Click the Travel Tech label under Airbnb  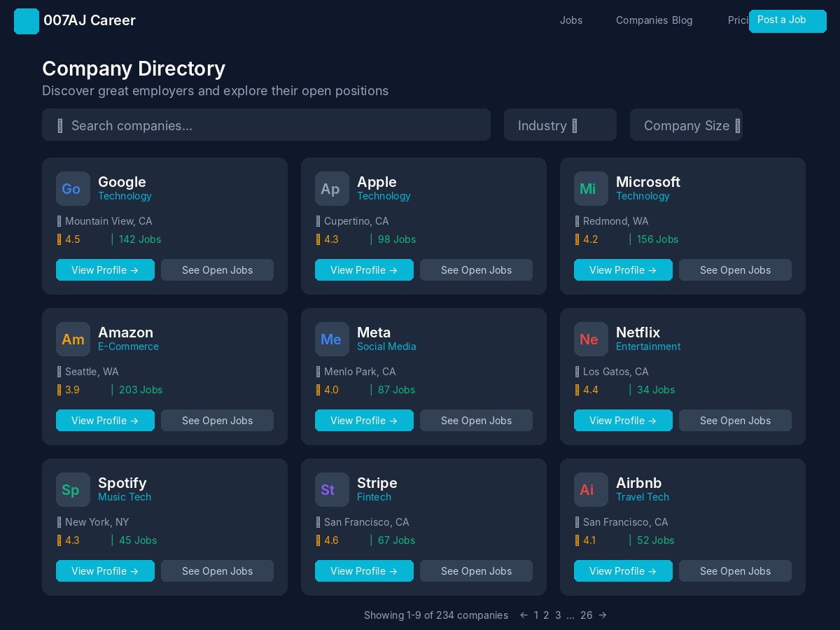click(643, 497)
